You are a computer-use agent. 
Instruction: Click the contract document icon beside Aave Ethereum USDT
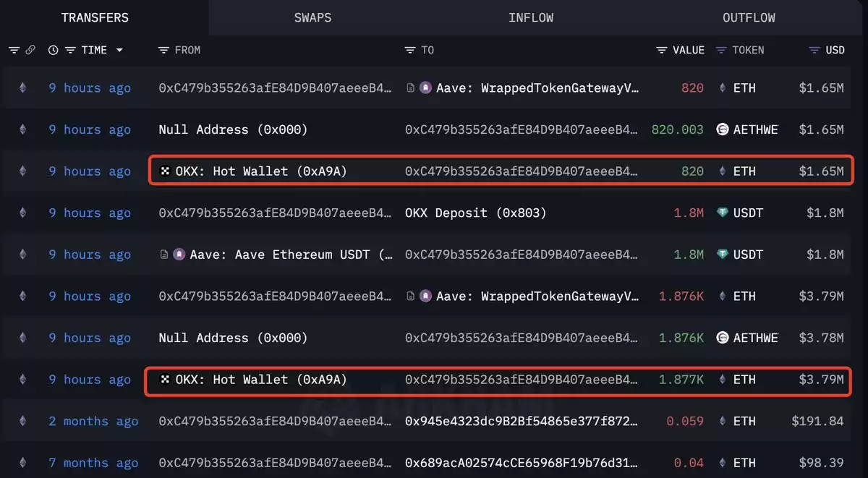164,255
